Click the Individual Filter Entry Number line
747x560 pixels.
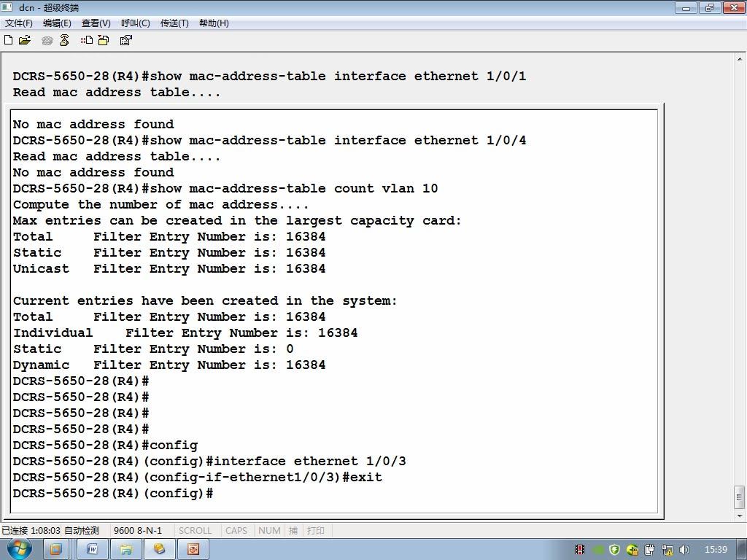pos(185,332)
